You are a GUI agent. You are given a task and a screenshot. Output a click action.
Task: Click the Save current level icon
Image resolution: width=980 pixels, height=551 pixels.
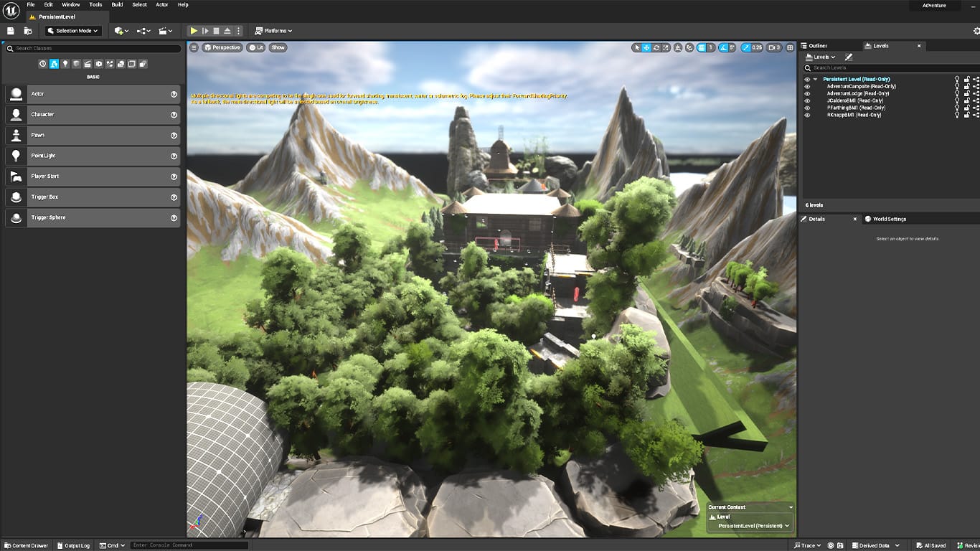click(11, 31)
